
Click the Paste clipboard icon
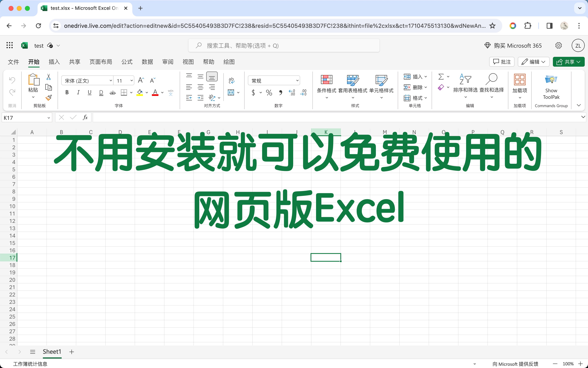point(33,79)
